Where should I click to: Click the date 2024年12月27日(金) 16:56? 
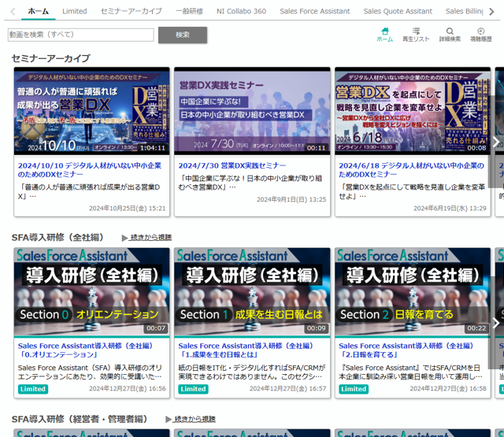coord(128,389)
